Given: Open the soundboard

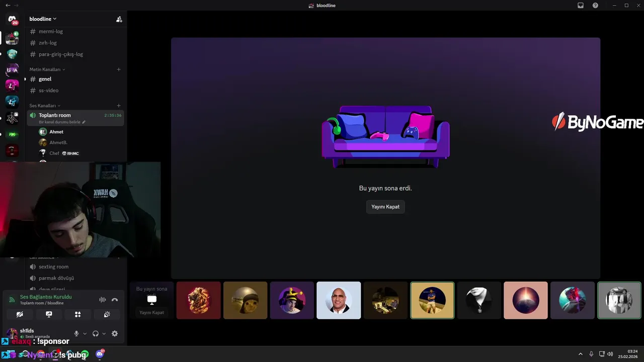Looking at the screenshot, I should pyautogui.click(x=107, y=314).
